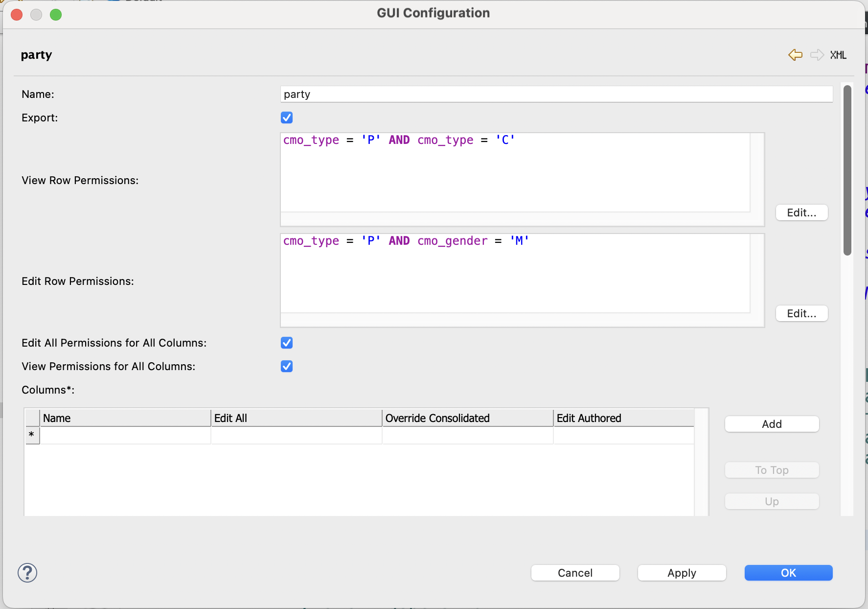Click the back navigation arrow

[x=795, y=55]
